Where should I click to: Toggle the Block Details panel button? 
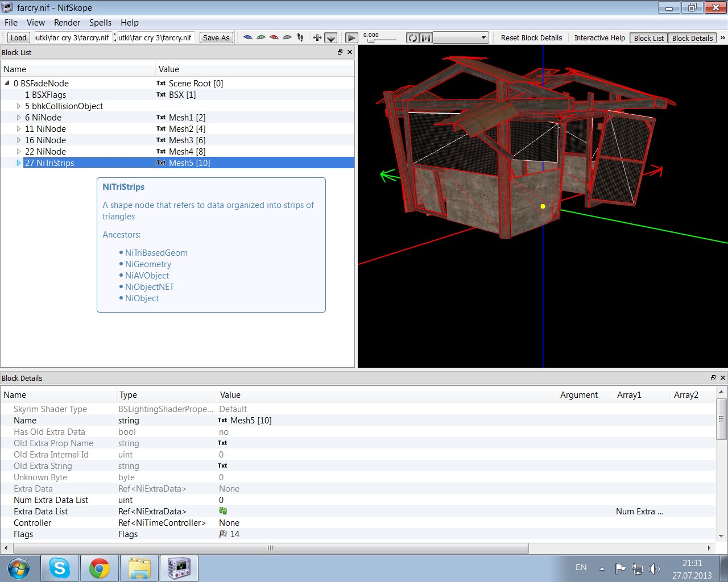tap(692, 38)
